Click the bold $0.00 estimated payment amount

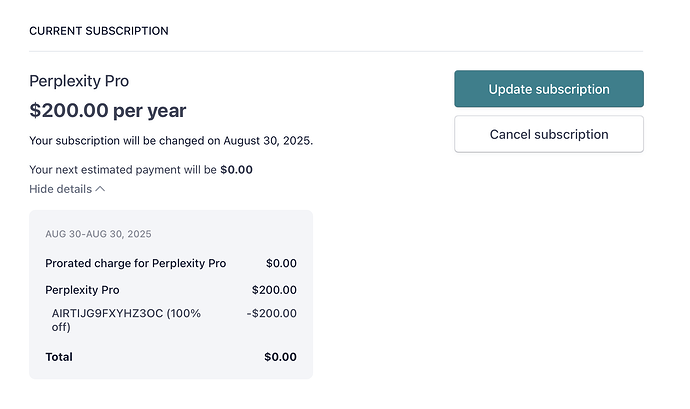[x=236, y=169]
